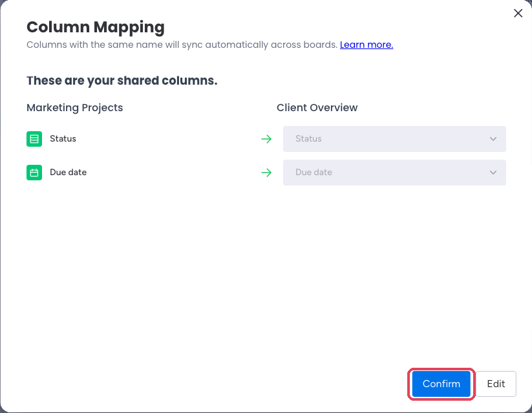Click the Column Mapping title
Screen dimensions: 532x413
pos(95,27)
